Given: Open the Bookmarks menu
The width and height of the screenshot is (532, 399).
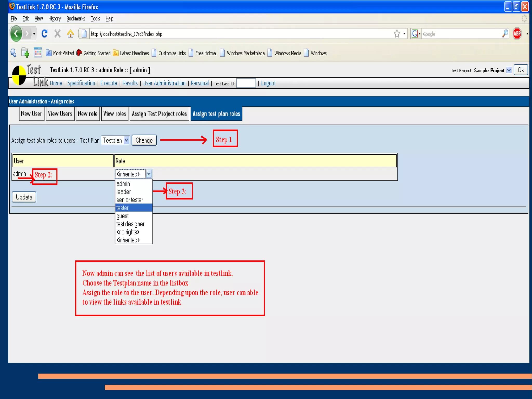Looking at the screenshot, I should click(x=76, y=18).
